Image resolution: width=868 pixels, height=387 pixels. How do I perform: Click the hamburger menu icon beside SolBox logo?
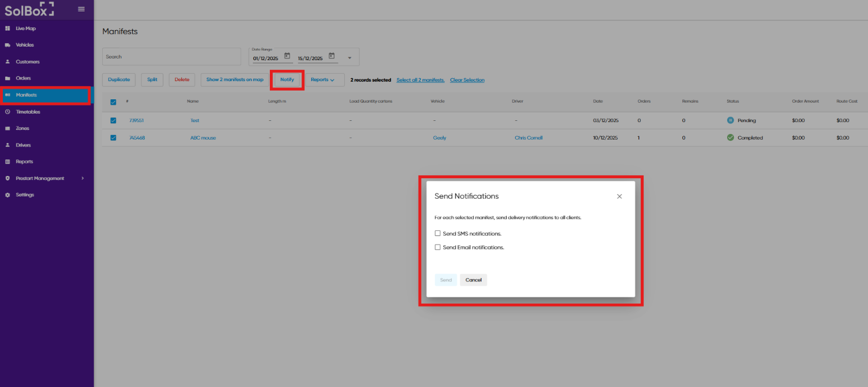(x=81, y=9)
